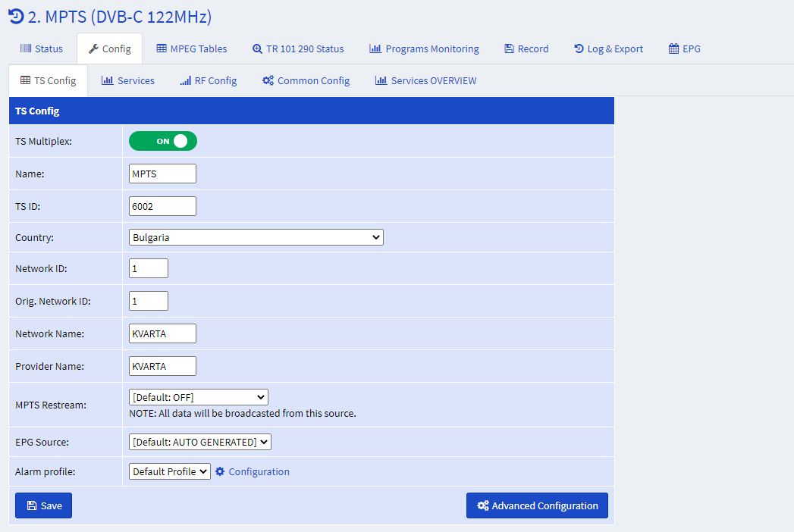This screenshot has width=794, height=532.
Task: Open Advanced Configuration
Action: click(x=537, y=505)
